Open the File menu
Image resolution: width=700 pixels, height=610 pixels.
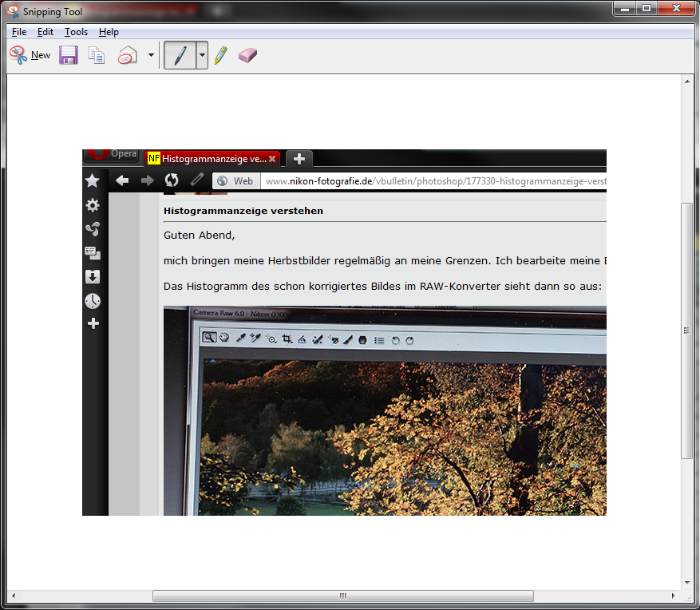[18, 32]
